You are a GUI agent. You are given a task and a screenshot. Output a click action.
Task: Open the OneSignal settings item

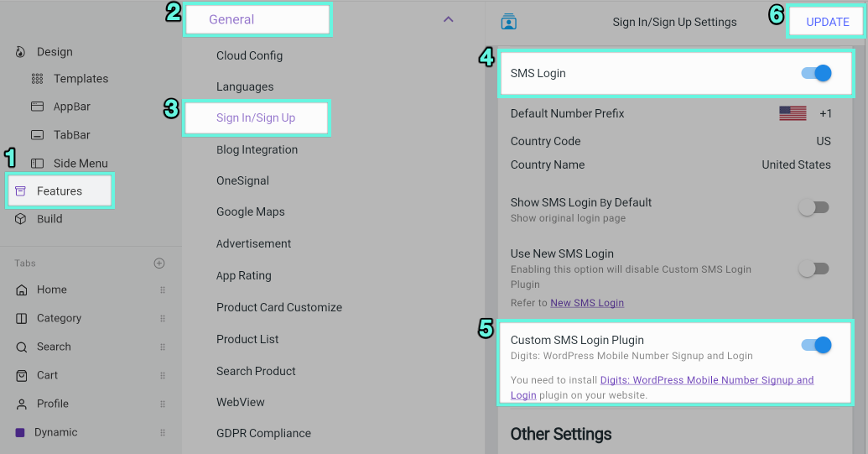(242, 180)
